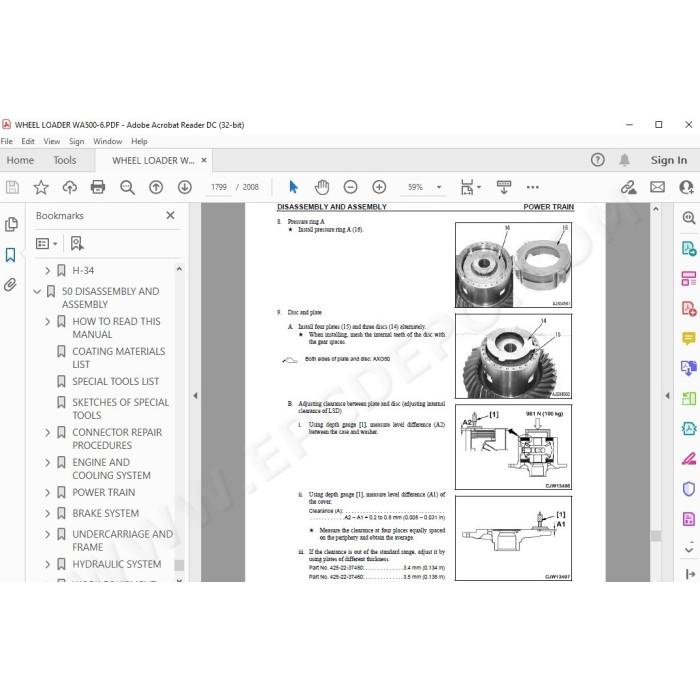Open zoom level dropdown

click(x=439, y=187)
